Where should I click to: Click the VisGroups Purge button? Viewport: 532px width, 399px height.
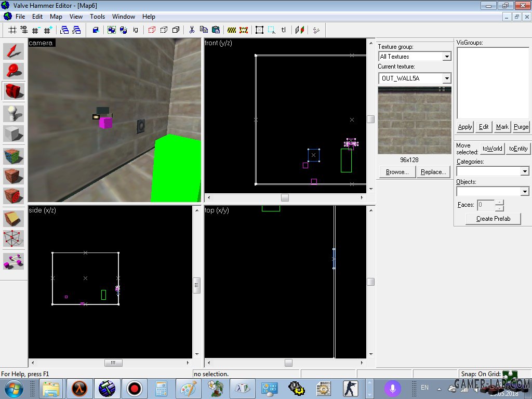pos(521,127)
